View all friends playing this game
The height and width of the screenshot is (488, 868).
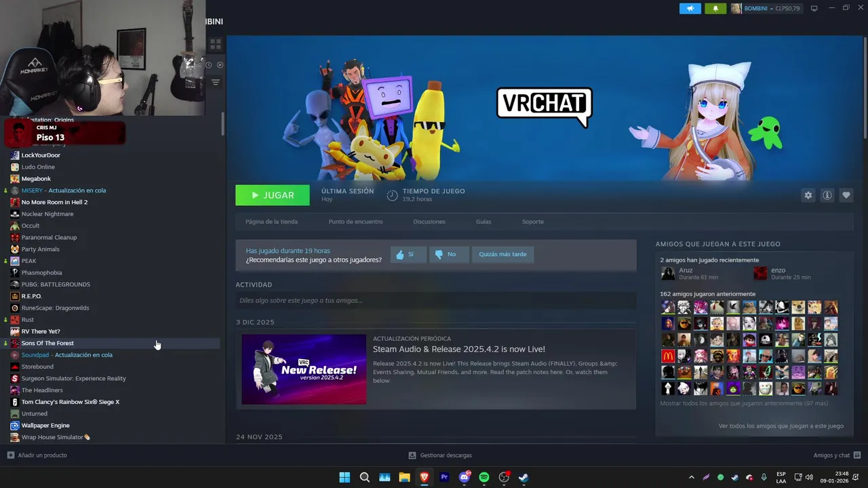tap(781, 426)
